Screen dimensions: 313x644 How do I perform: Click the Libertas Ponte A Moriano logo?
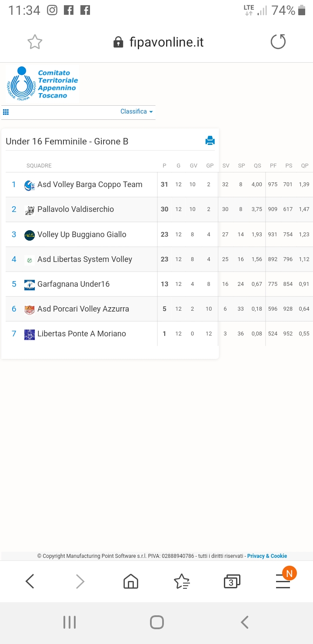30,334
